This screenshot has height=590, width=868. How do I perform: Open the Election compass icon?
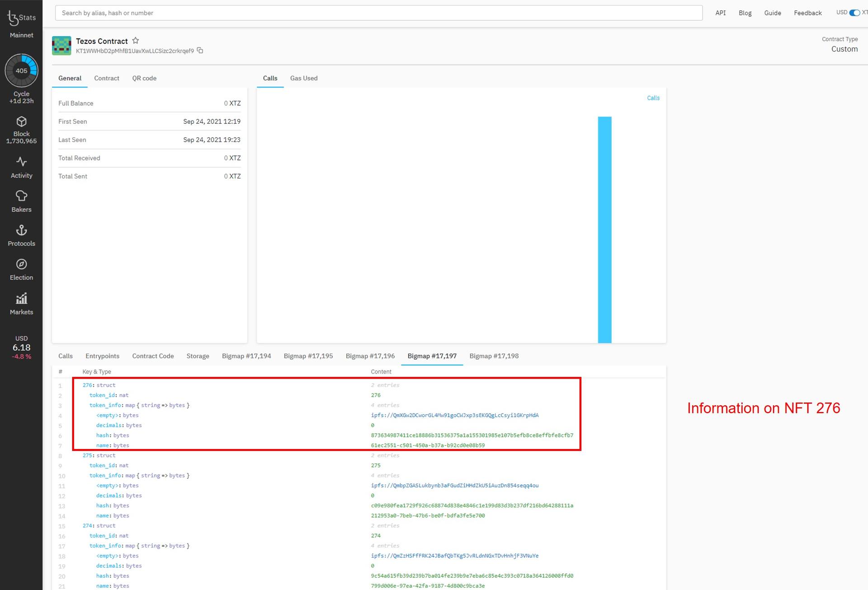(21, 264)
